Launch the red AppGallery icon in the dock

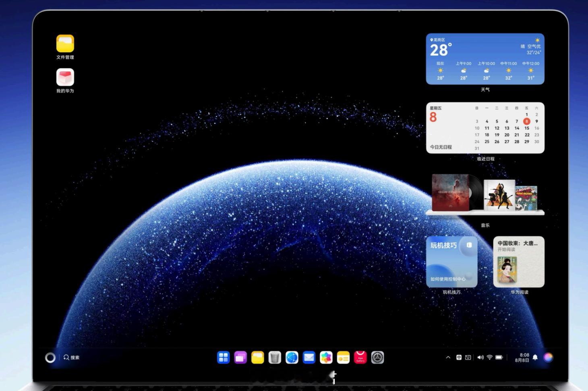pos(360,358)
